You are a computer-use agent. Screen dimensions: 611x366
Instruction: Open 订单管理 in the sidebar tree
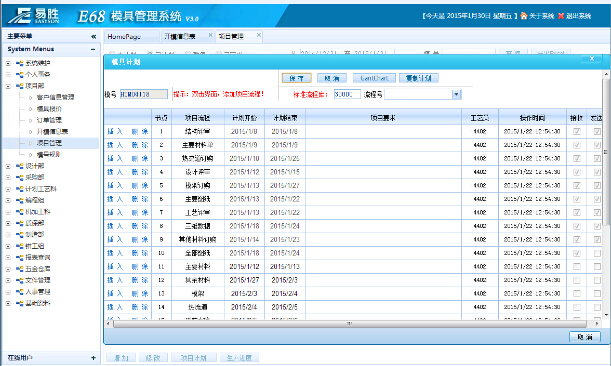(49, 120)
